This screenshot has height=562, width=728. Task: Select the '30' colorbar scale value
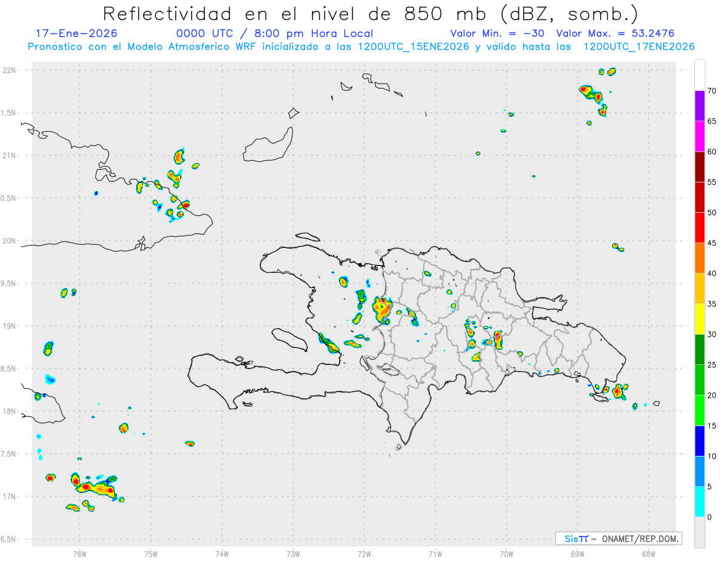pos(712,335)
